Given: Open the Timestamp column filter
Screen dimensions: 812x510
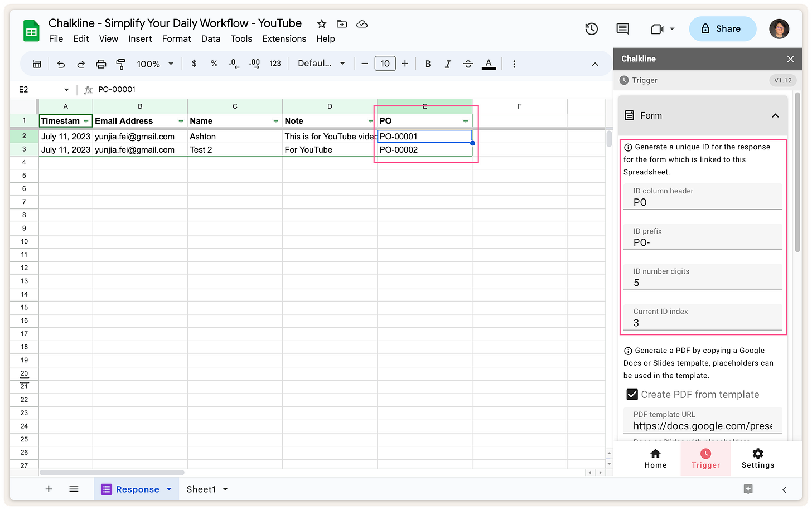Looking at the screenshot, I should click(x=86, y=121).
